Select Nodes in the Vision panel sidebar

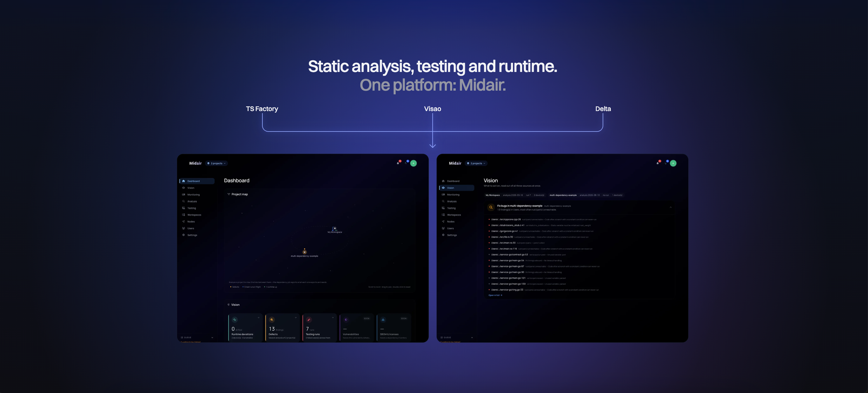pos(457,222)
